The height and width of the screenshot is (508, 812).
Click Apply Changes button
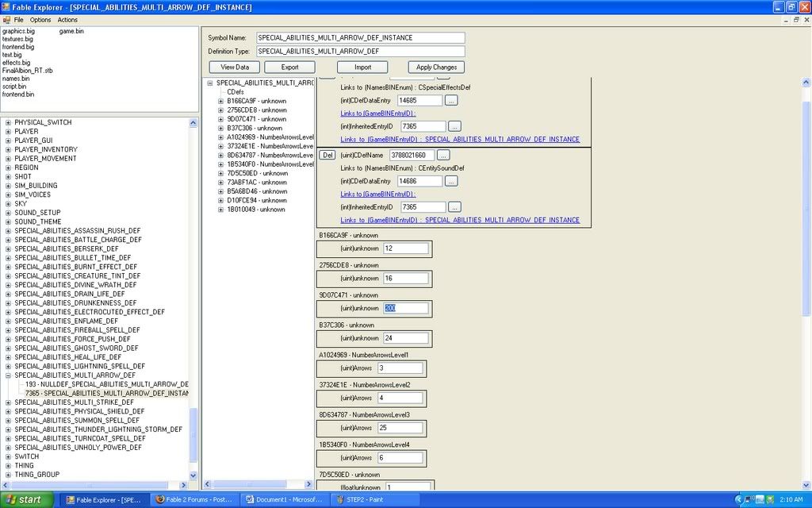(436, 67)
